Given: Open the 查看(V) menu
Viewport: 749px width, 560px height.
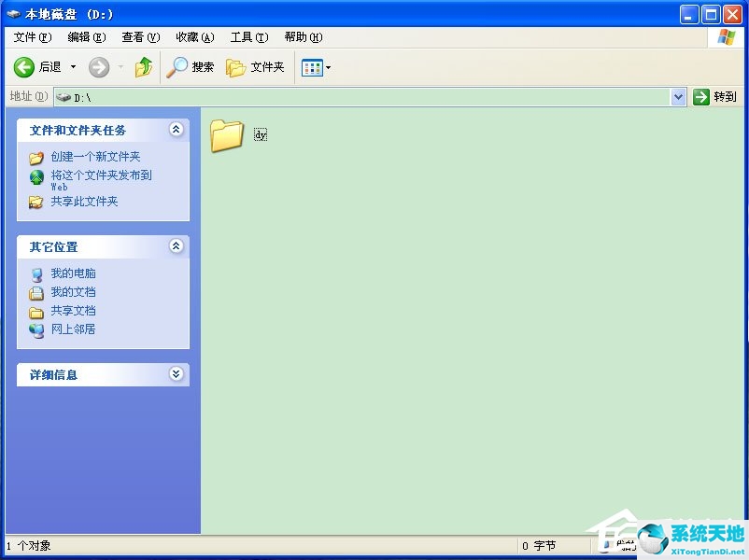Looking at the screenshot, I should (140, 37).
